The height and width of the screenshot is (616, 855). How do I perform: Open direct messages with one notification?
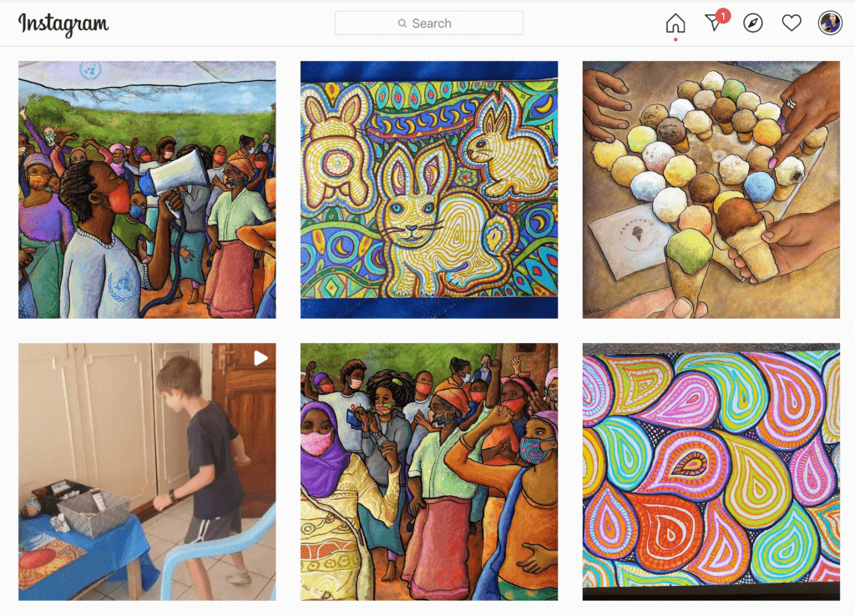713,23
